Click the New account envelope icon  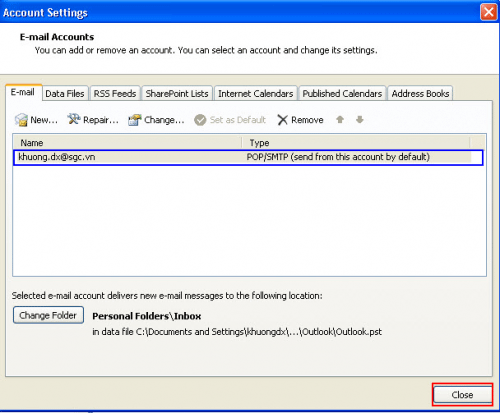(x=21, y=120)
